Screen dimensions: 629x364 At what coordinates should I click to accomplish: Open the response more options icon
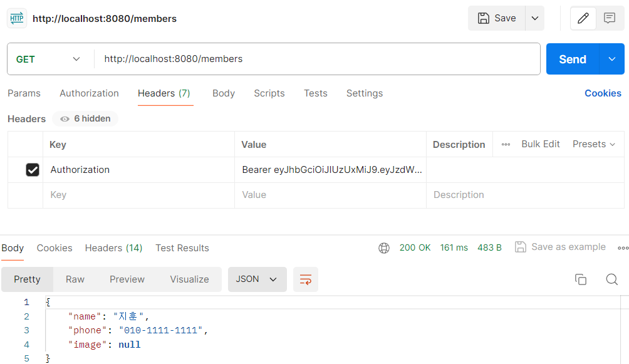click(x=623, y=248)
